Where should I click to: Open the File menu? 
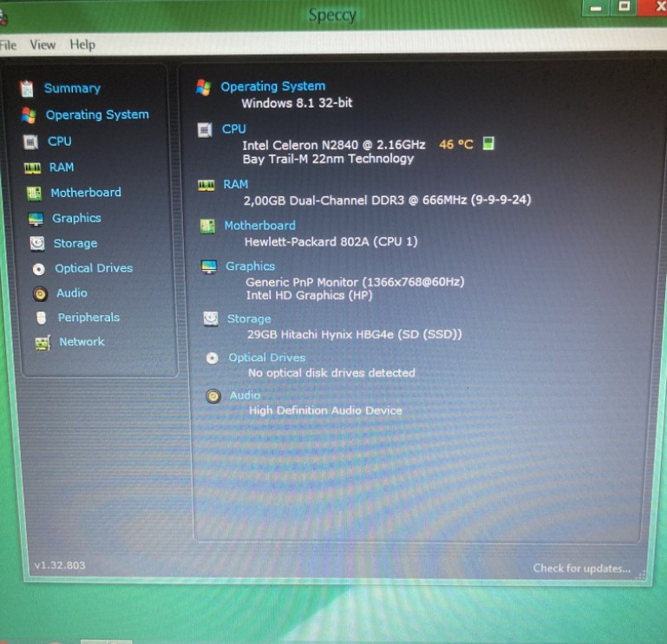(8, 45)
